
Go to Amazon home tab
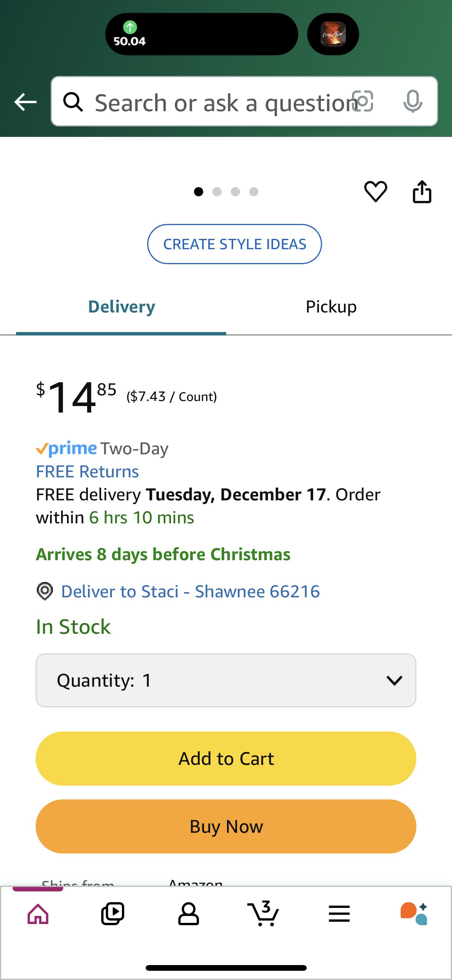(x=38, y=914)
